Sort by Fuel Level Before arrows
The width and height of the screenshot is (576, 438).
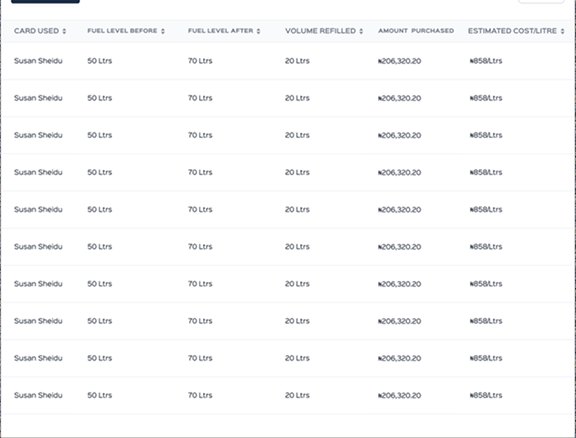163,31
